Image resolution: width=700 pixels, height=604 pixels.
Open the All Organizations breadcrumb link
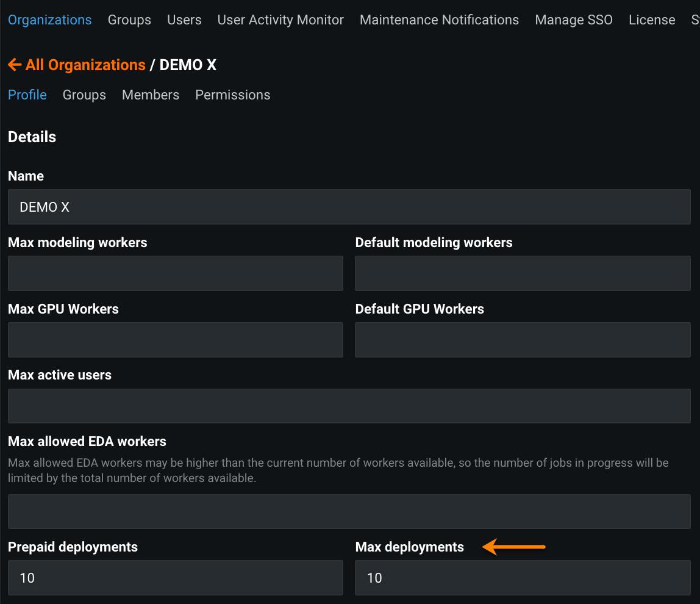coord(85,65)
